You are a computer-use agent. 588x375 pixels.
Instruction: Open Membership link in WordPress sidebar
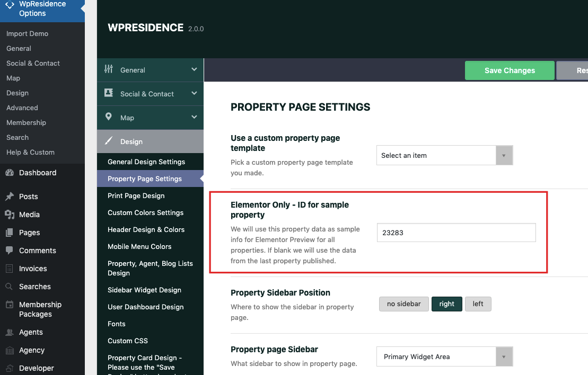tap(27, 122)
